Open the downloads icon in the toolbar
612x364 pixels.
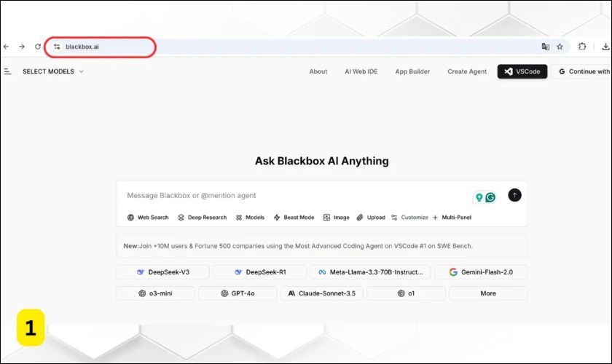click(x=605, y=47)
